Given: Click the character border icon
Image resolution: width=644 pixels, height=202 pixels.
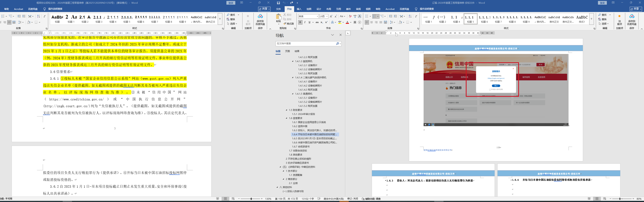Looking at the screenshot, I should (360, 16).
